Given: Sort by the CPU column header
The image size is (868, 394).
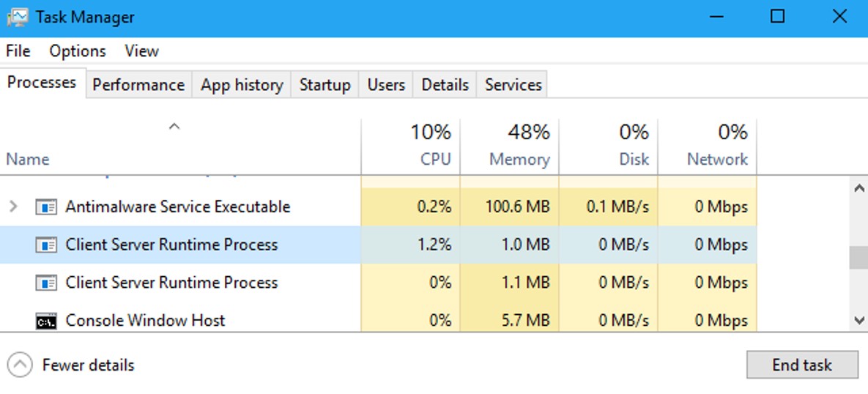Looking at the screenshot, I should 411,147.
